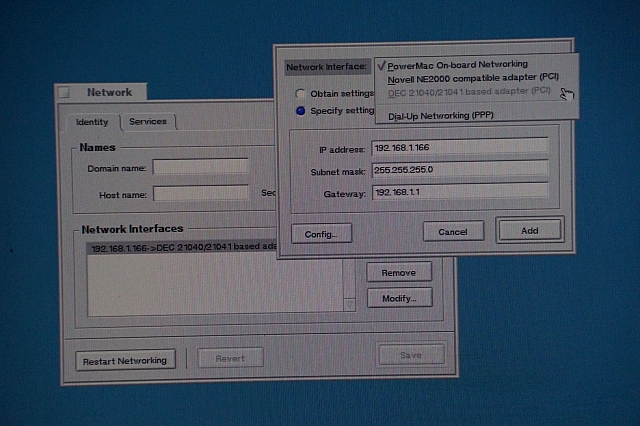Cancel the interface dialog
The width and height of the screenshot is (640, 426).
[x=453, y=232]
